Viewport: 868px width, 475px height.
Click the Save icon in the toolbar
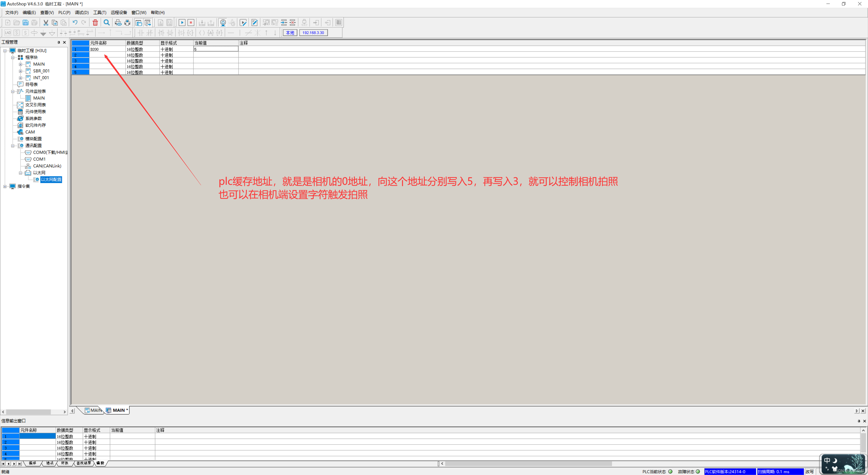tap(25, 23)
